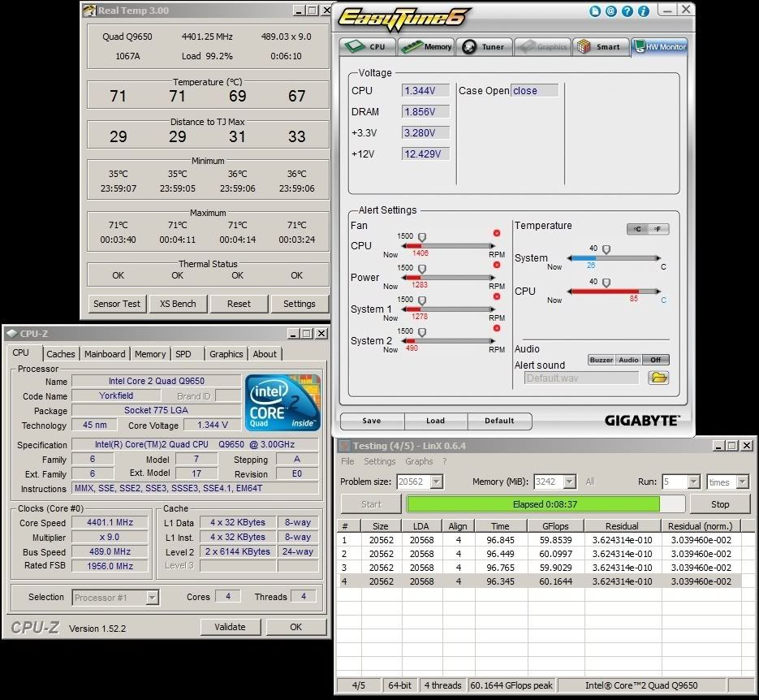Open the 'times' unit dropdown in LinX
Image resolution: width=759 pixels, height=700 pixels.
pos(743,482)
